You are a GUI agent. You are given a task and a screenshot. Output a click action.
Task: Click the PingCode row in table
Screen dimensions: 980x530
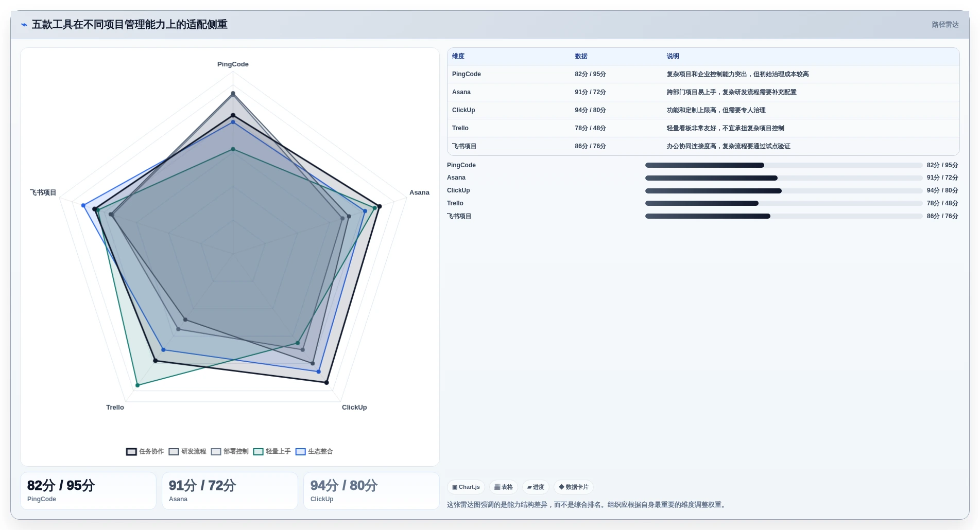tap(703, 74)
